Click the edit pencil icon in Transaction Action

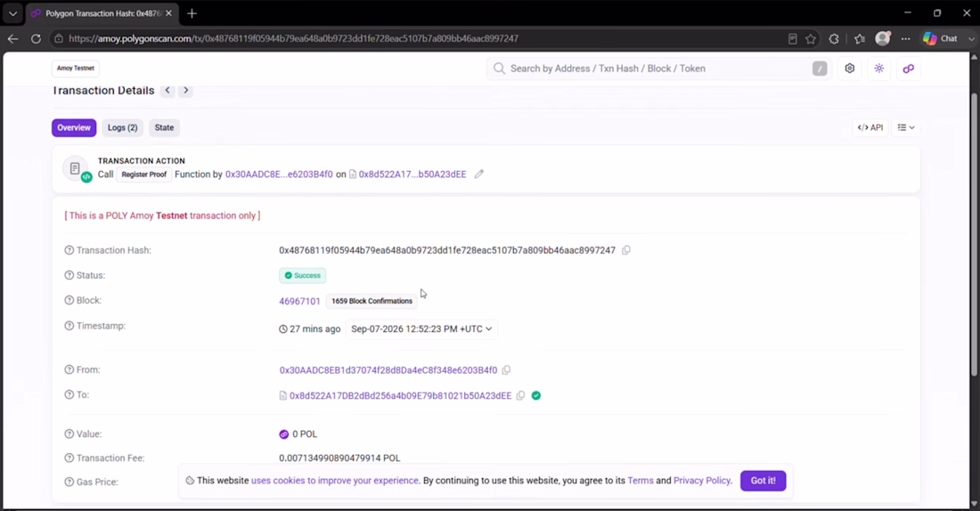478,174
